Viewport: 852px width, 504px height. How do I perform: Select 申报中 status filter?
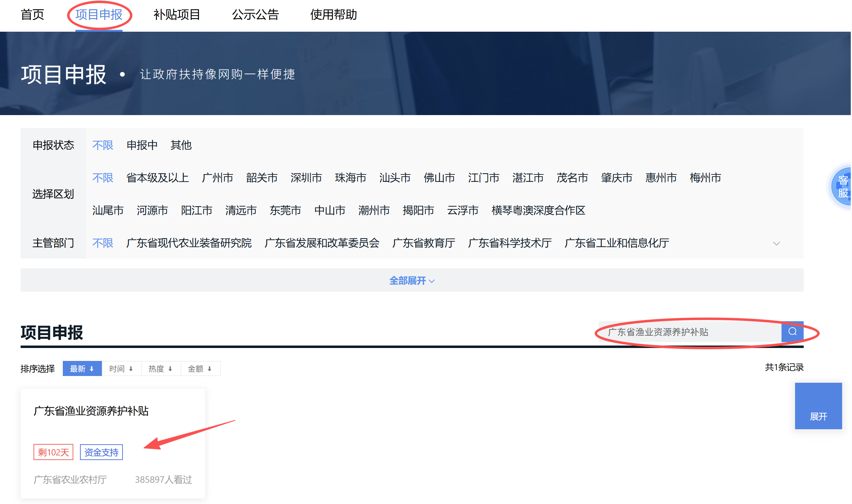[x=142, y=145]
